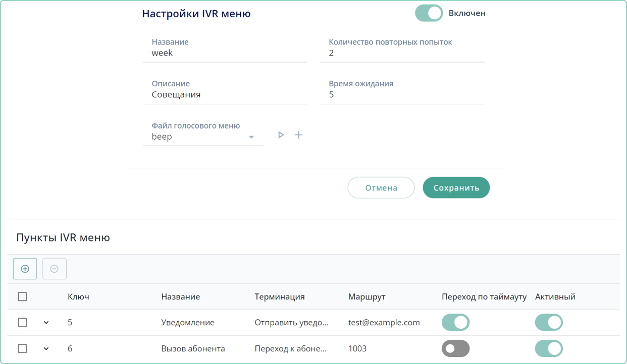The width and height of the screenshot is (627, 364).
Task: Click the Название field containing week
Action: pos(225,53)
